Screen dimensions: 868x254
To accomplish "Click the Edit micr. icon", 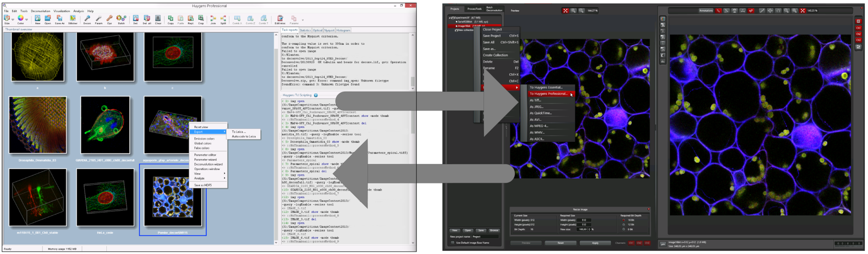I will pyautogui.click(x=280, y=19).
